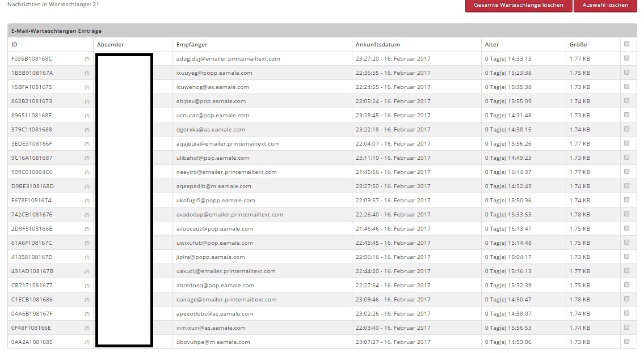This screenshot has width=644, height=353.
Task: Check the box for adugiduj@emailer.printemailtext.com row
Action: 626,58
